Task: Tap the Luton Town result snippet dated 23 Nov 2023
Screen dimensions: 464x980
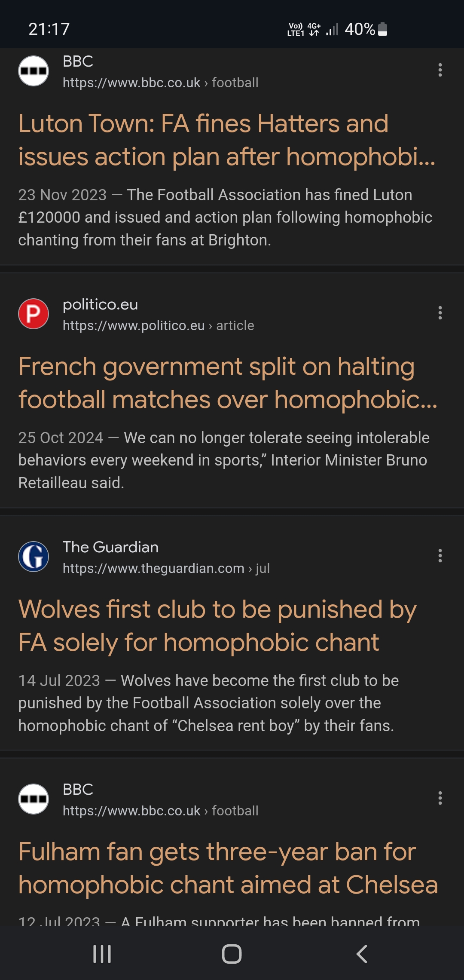Action: (225, 217)
